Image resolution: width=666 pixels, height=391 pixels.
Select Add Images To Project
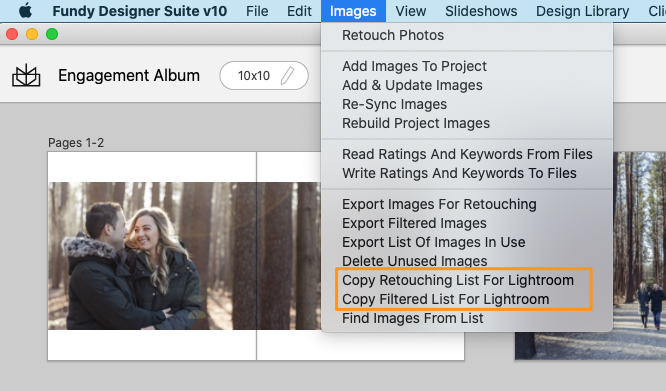[467, 66]
